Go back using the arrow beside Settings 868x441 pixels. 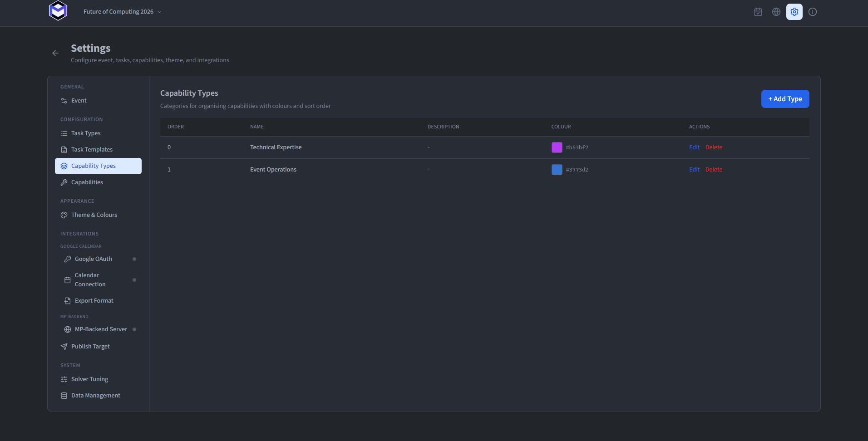[55, 53]
